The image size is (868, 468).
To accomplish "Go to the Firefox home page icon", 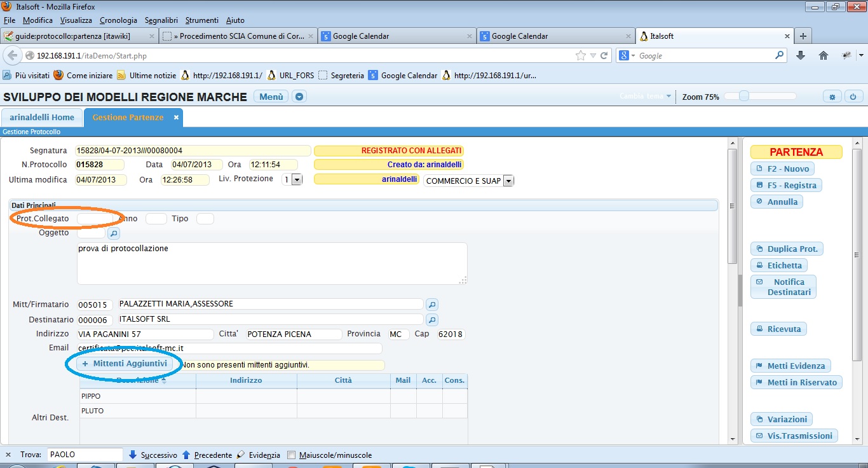I will coord(824,56).
